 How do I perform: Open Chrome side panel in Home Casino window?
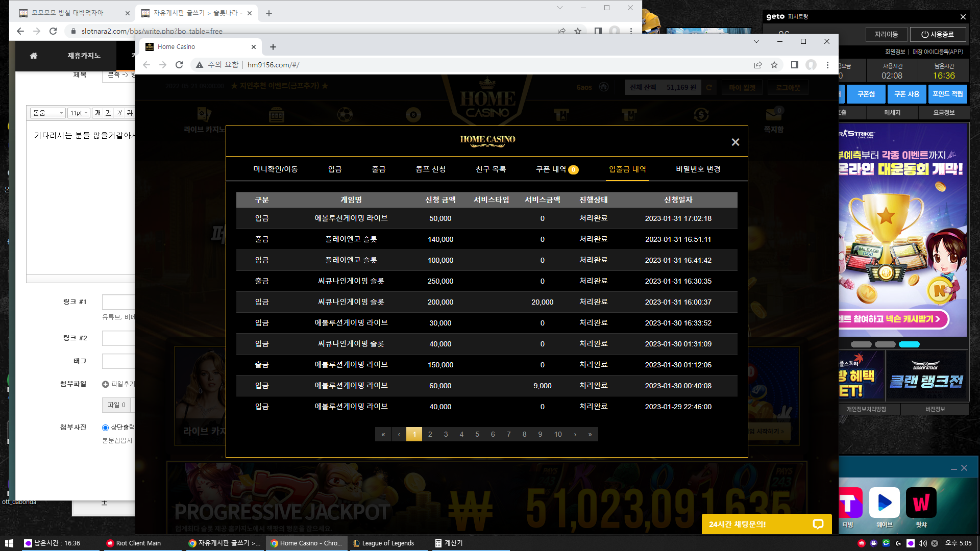[794, 65]
